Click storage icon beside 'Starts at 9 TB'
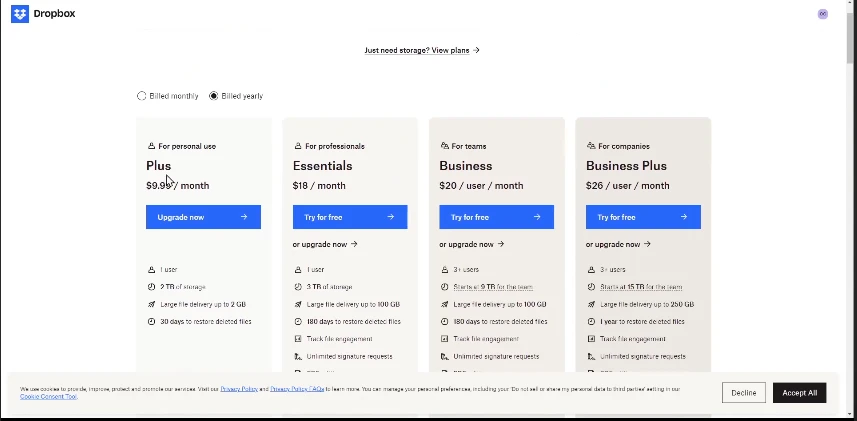The height and width of the screenshot is (421, 857). (x=445, y=287)
